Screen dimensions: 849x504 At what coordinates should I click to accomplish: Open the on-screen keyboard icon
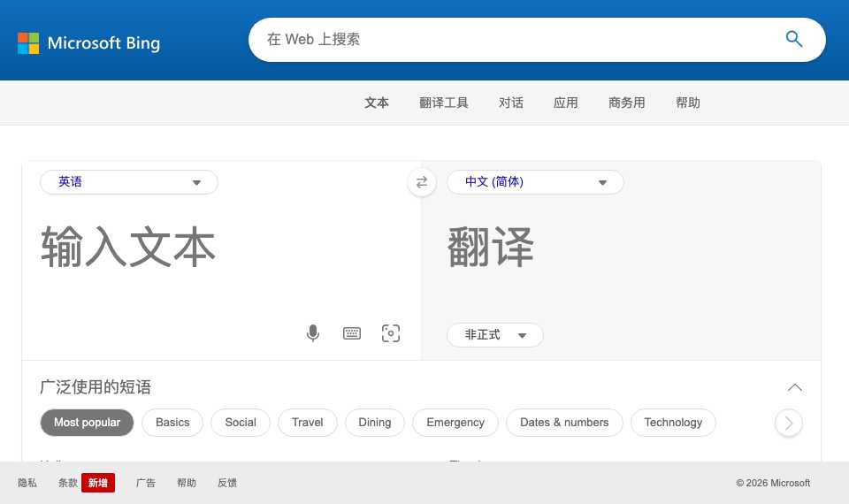click(352, 333)
